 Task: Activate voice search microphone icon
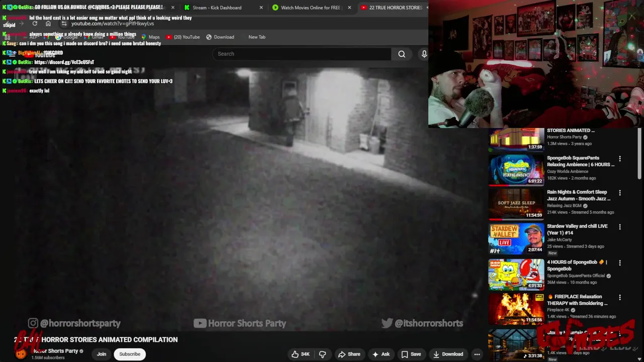(x=424, y=54)
